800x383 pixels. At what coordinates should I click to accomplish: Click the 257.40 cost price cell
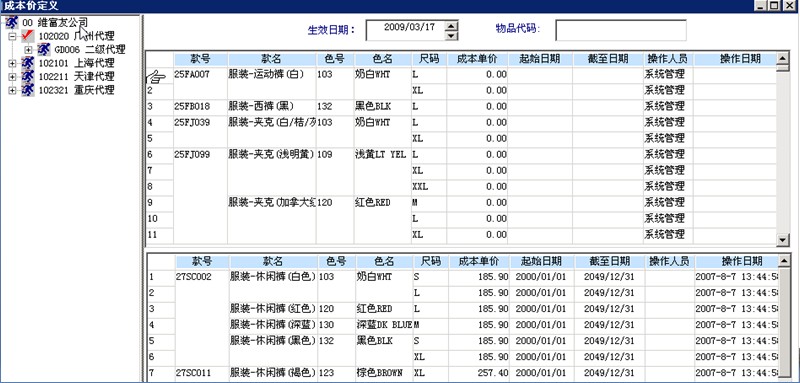coord(479,373)
